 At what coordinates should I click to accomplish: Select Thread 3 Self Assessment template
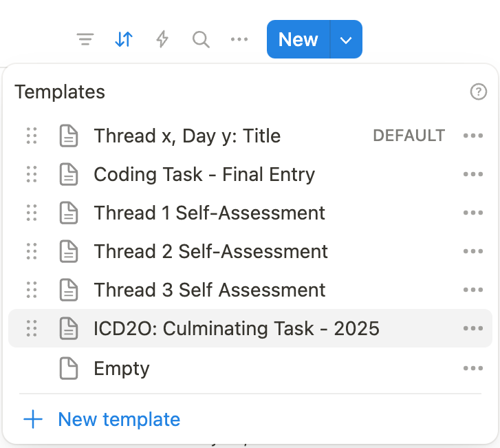(209, 290)
